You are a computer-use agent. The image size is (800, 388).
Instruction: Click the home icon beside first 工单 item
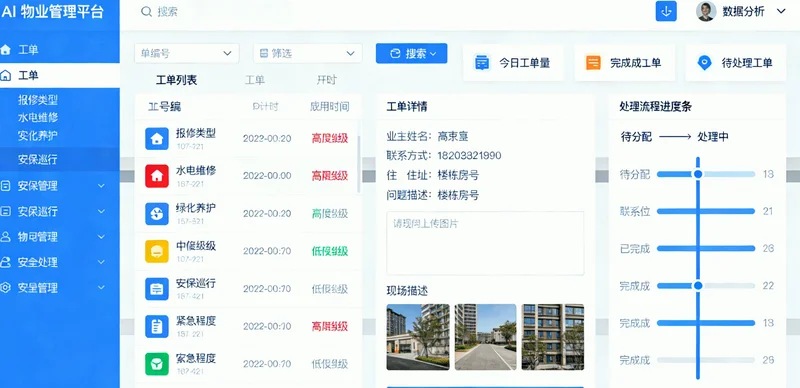tap(6, 50)
